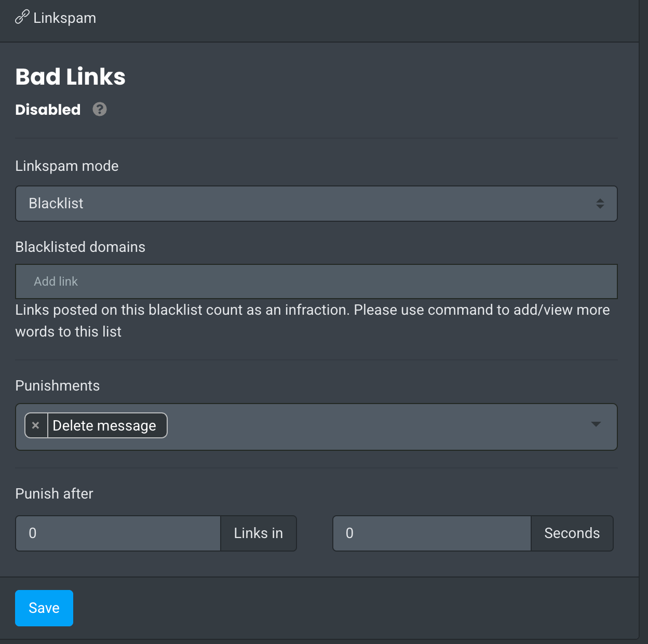Image resolution: width=648 pixels, height=644 pixels.
Task: Click the seconds count input field
Action: (431, 533)
